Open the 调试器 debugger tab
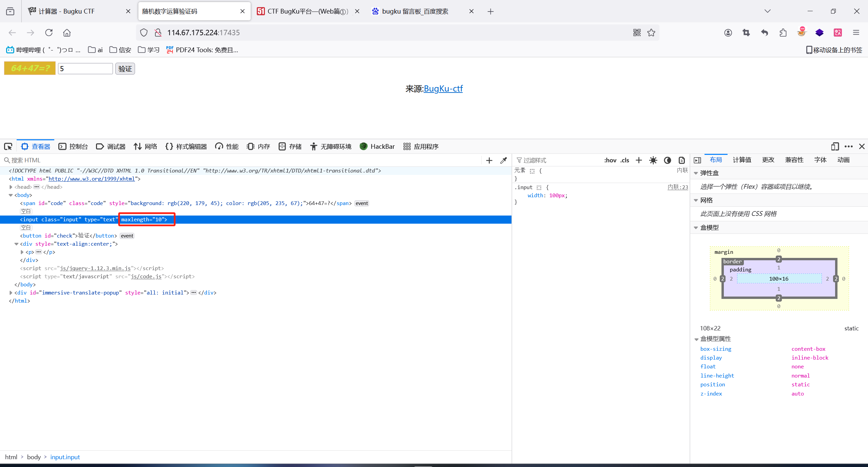The height and width of the screenshot is (467, 868). [111, 146]
